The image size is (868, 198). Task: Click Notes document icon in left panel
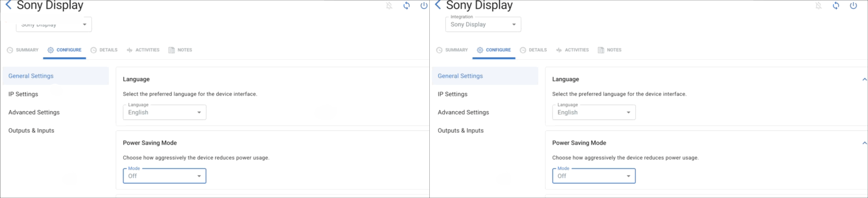(x=171, y=50)
